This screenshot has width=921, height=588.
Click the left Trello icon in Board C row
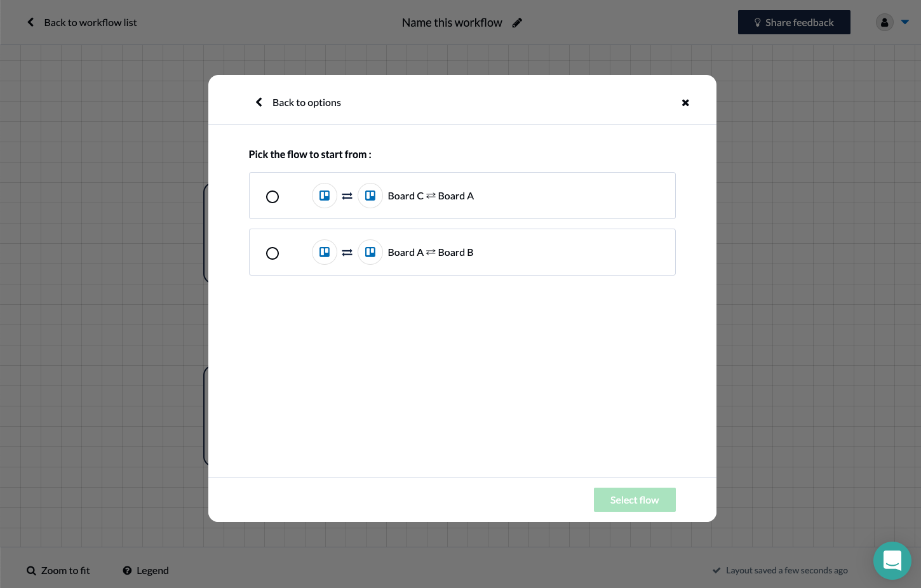[x=325, y=196]
